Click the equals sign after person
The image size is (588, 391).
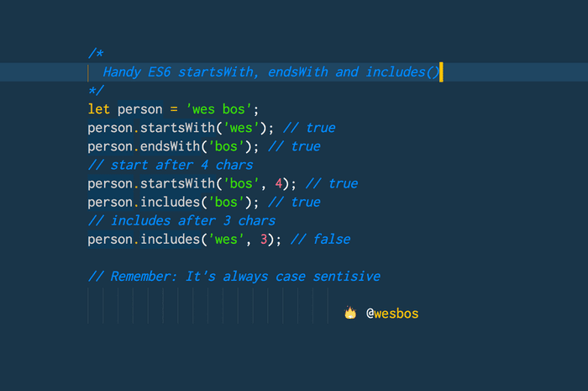tap(174, 109)
